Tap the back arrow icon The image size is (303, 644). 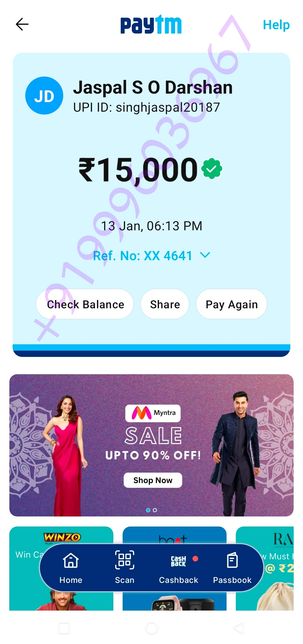(x=22, y=24)
